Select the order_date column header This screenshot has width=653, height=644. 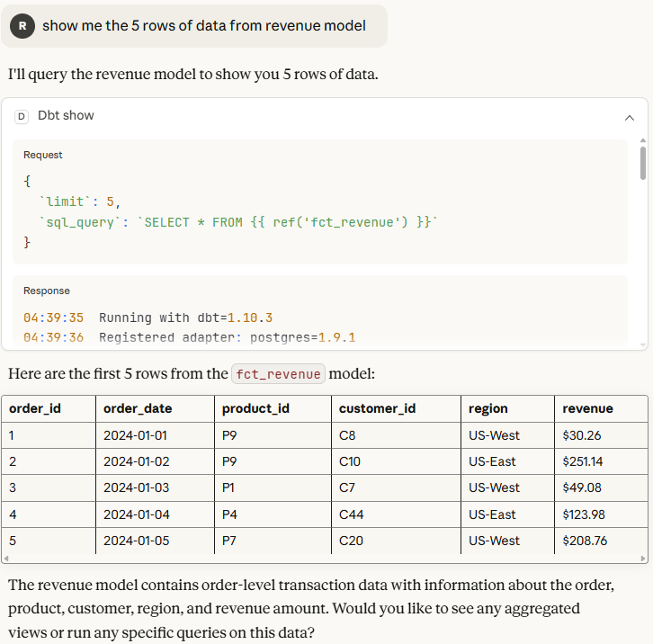point(138,408)
